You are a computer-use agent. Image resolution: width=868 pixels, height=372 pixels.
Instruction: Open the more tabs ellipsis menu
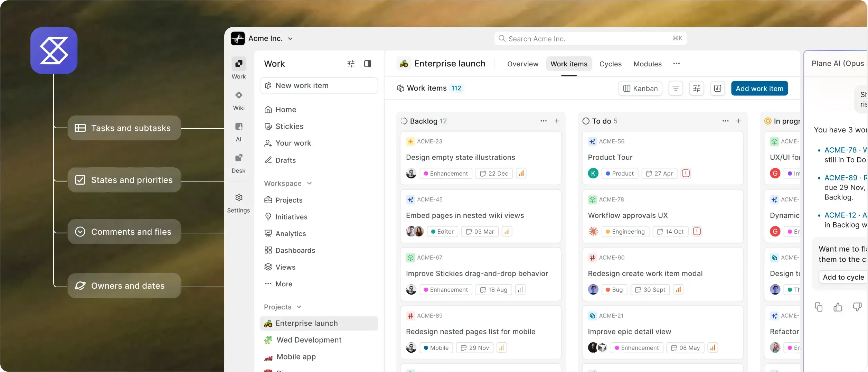point(676,64)
